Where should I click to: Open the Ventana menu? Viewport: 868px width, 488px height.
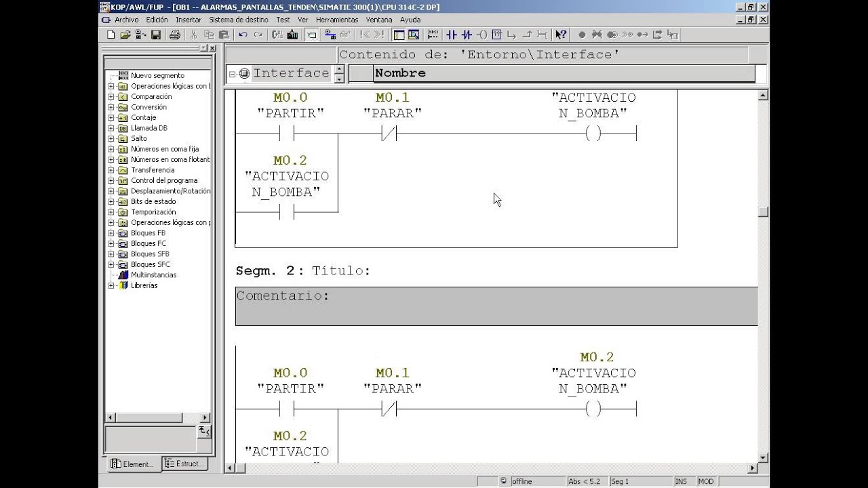point(379,20)
